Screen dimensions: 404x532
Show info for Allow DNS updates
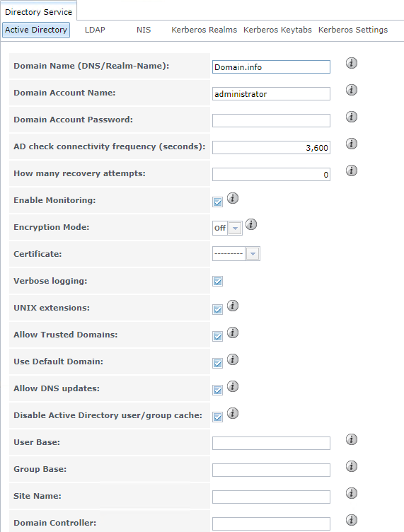pyautogui.click(x=233, y=386)
